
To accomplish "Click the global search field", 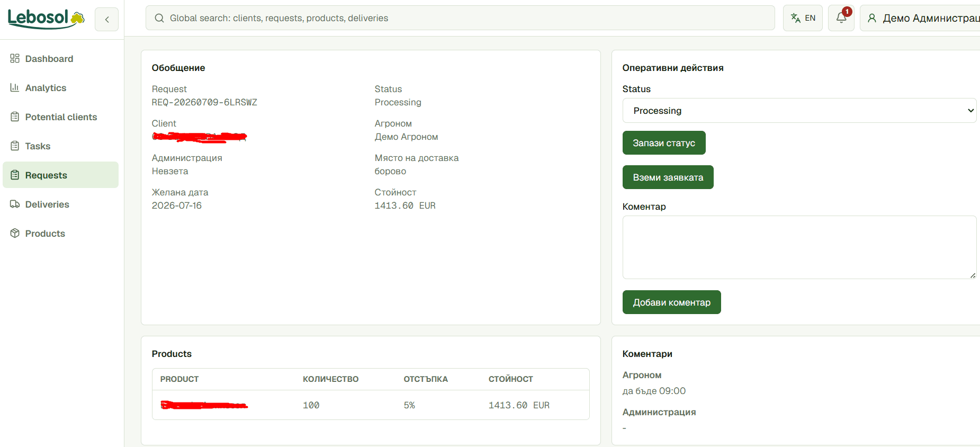I will coord(460,18).
